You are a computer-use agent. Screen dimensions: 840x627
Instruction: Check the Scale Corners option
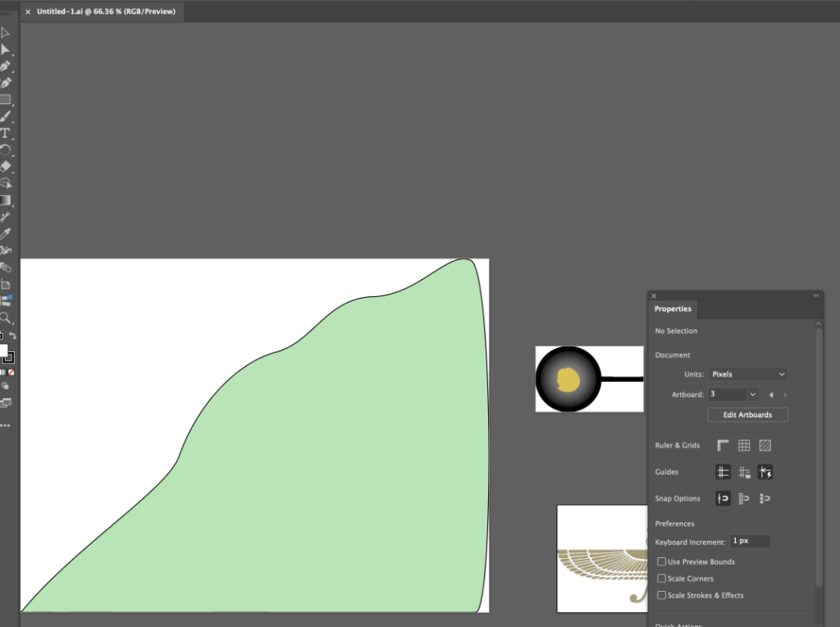(x=662, y=579)
